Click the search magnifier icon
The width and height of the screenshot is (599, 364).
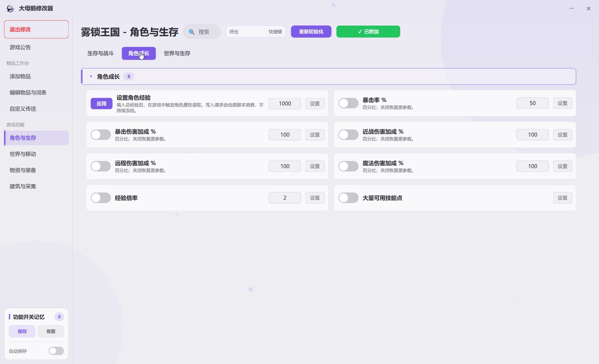tap(192, 32)
